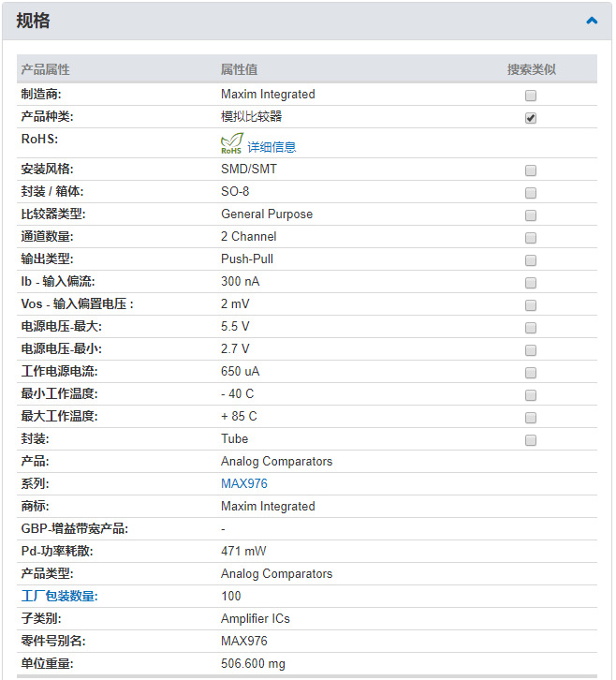
Task: Check the 输出类型 Push-Pull checkbox
Action: (x=531, y=260)
